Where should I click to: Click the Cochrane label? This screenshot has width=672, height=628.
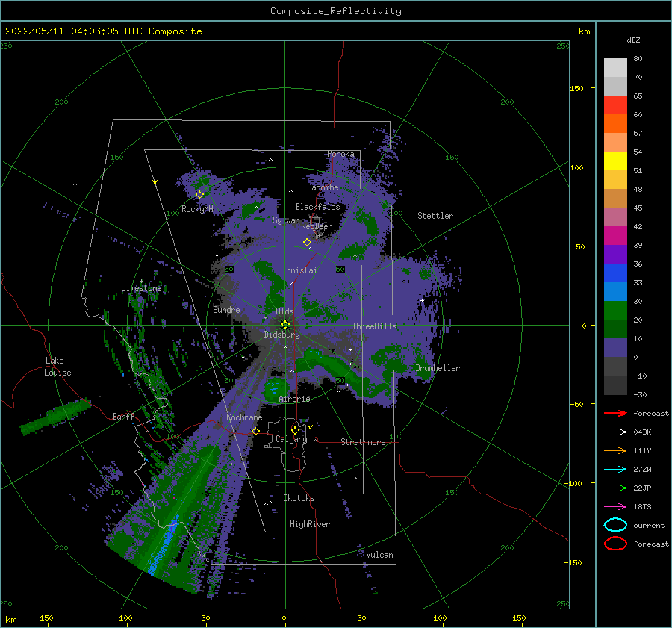(x=244, y=417)
